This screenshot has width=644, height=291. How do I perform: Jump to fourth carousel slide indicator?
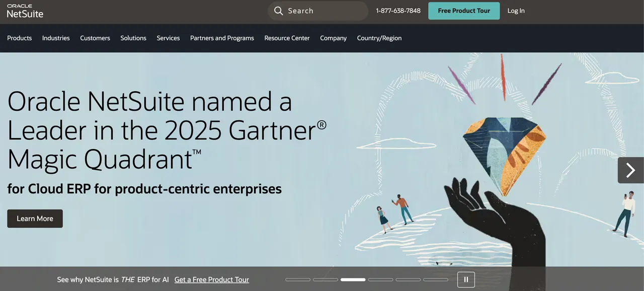[380, 279]
